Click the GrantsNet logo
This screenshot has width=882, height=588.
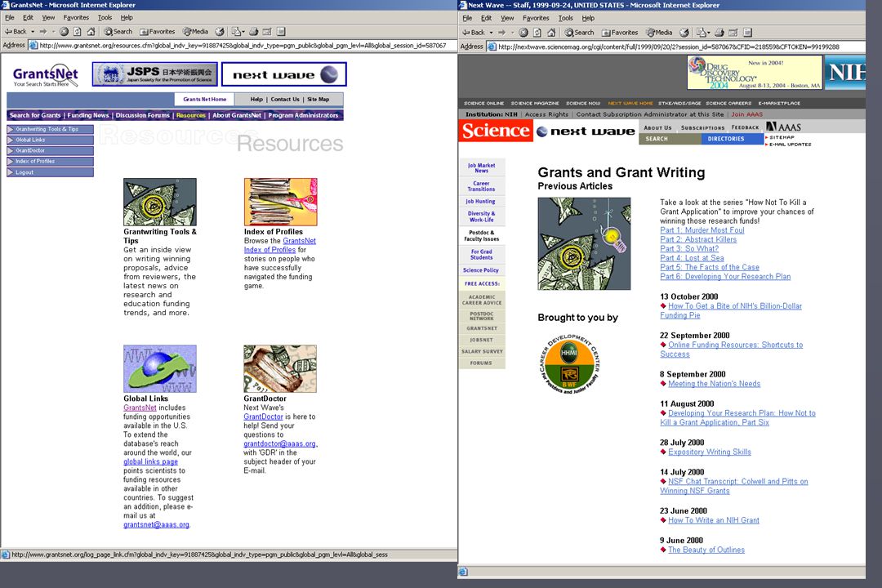point(46,75)
